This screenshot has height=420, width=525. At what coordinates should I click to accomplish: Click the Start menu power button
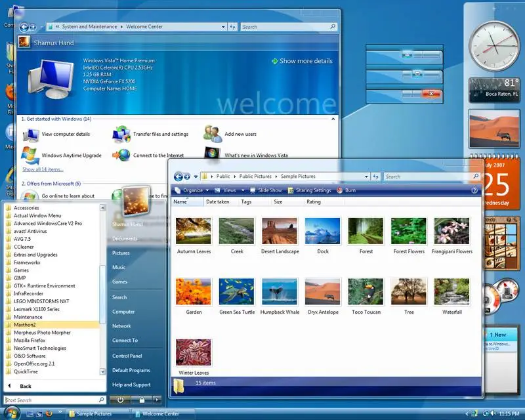[x=120, y=400]
